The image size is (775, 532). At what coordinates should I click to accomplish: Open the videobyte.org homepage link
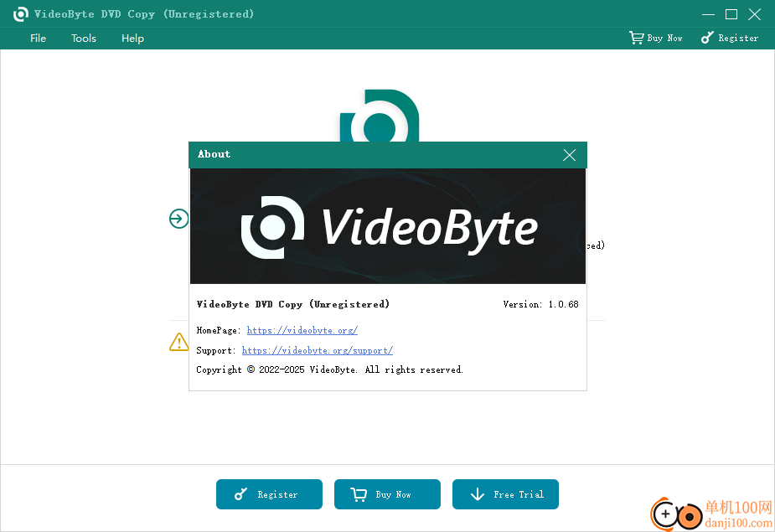(x=302, y=330)
